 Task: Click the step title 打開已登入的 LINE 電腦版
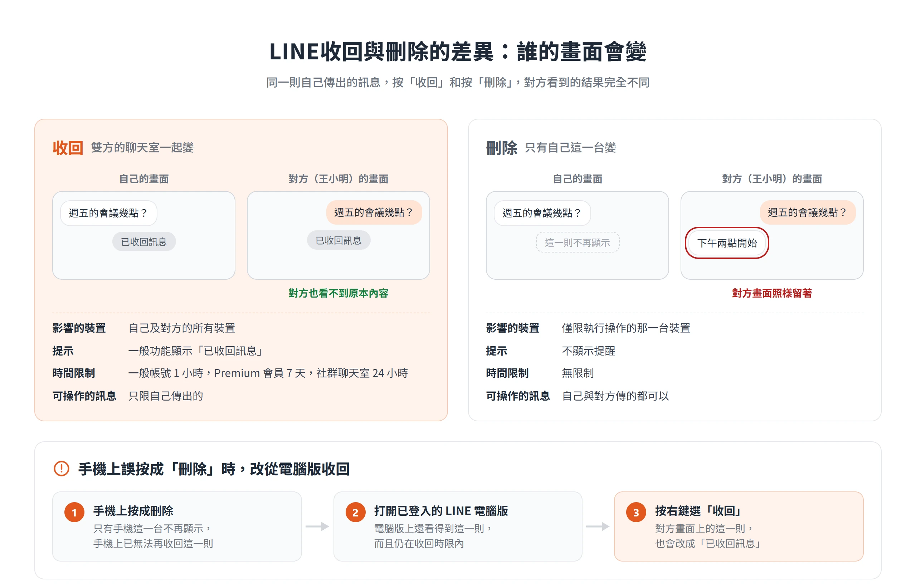pos(441,511)
